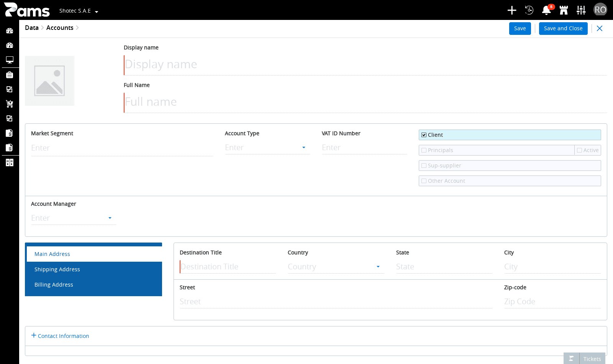The image size is (613, 364).
Task: Focus the Zip Code input field
Action: pyautogui.click(x=552, y=302)
